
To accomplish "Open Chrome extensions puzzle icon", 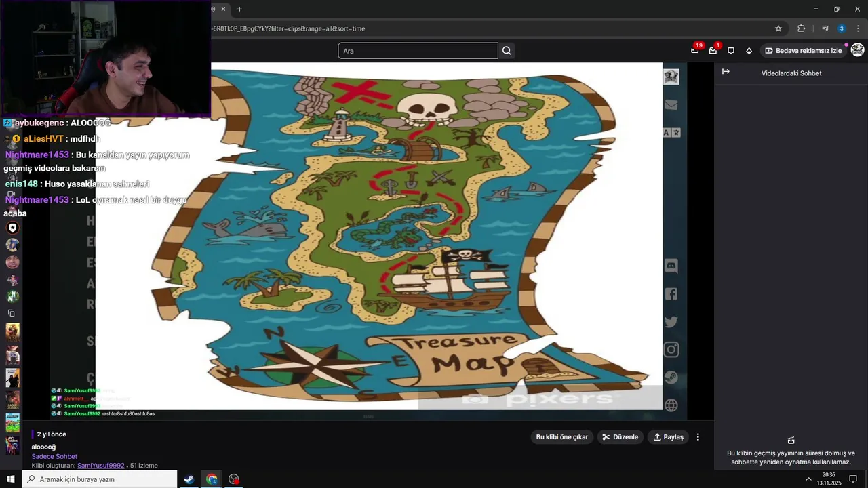I will pyautogui.click(x=801, y=28).
